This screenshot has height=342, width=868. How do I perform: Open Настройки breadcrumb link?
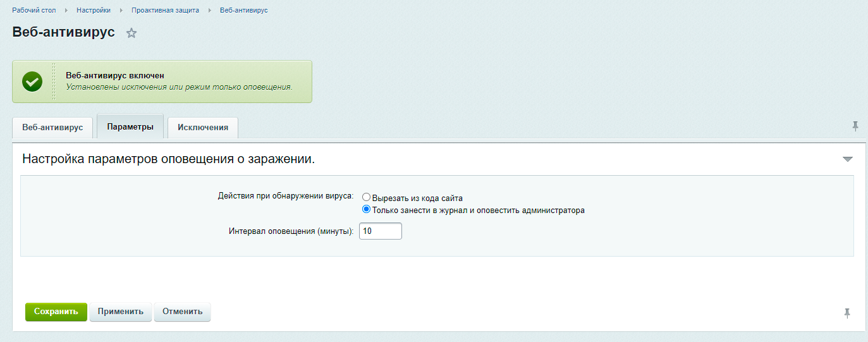[94, 11]
